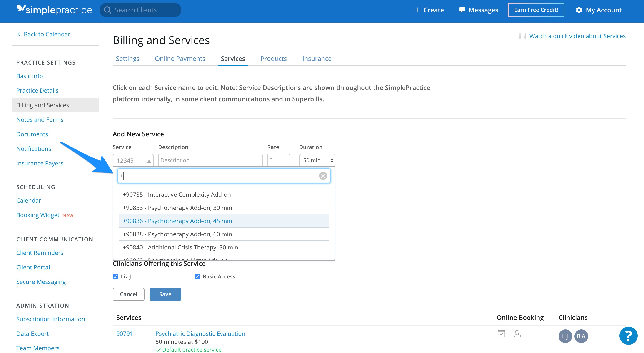Click the search magnifier icon

[x=107, y=10]
